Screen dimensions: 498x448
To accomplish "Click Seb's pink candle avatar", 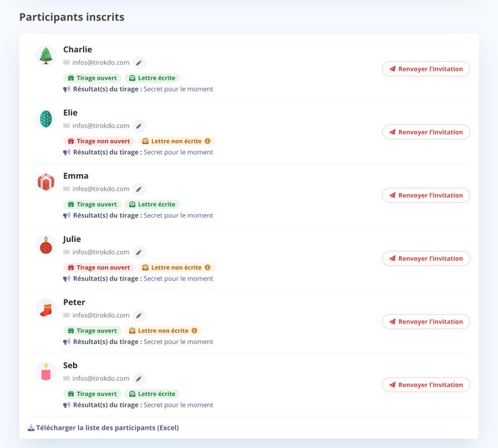I will [45, 371].
